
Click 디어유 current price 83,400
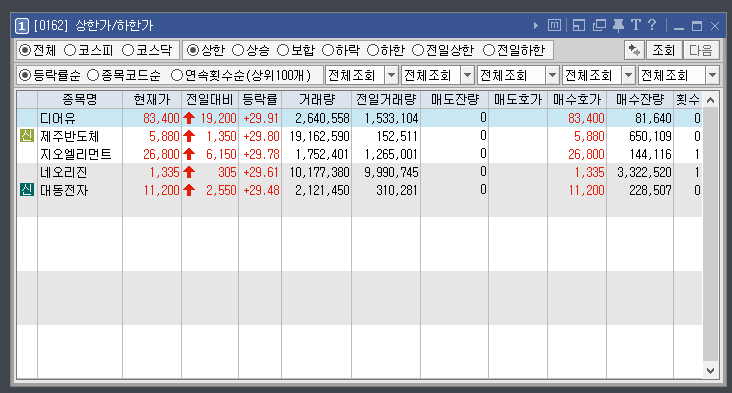161,119
